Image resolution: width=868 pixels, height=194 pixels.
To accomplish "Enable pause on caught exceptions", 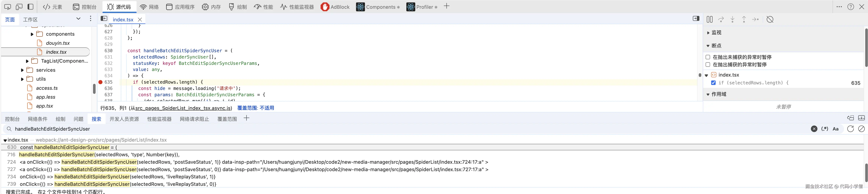I will click(708, 64).
